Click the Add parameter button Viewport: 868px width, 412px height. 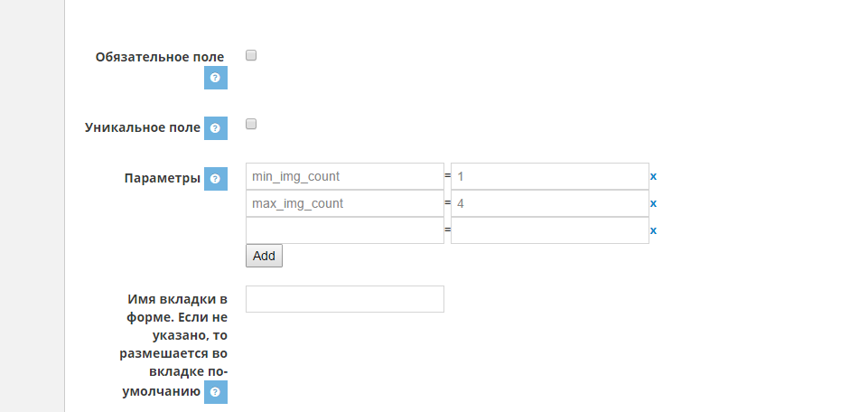point(264,256)
